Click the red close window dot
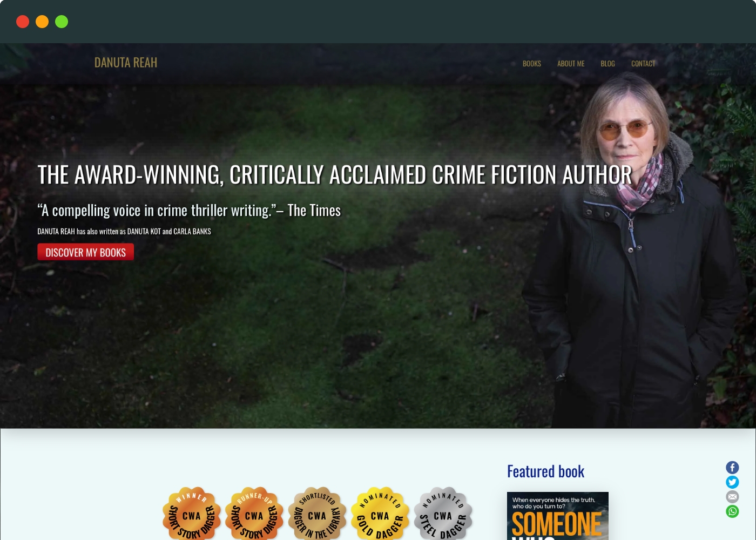 (x=23, y=22)
